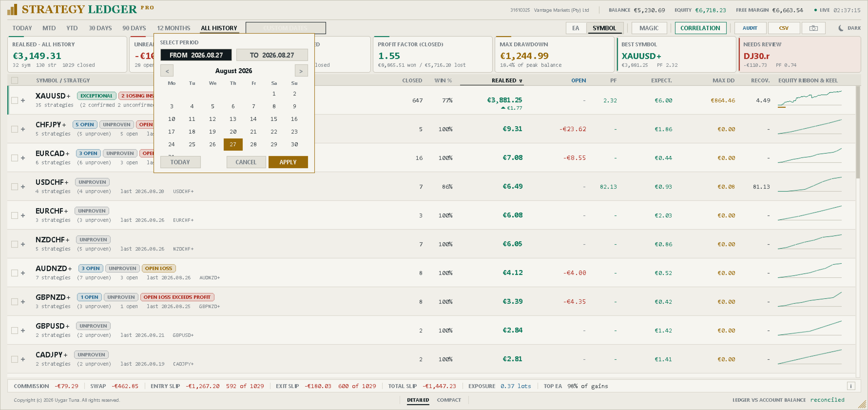This screenshot has height=410, width=868.
Task: Take a snapshot with the camera icon
Action: 813,28
